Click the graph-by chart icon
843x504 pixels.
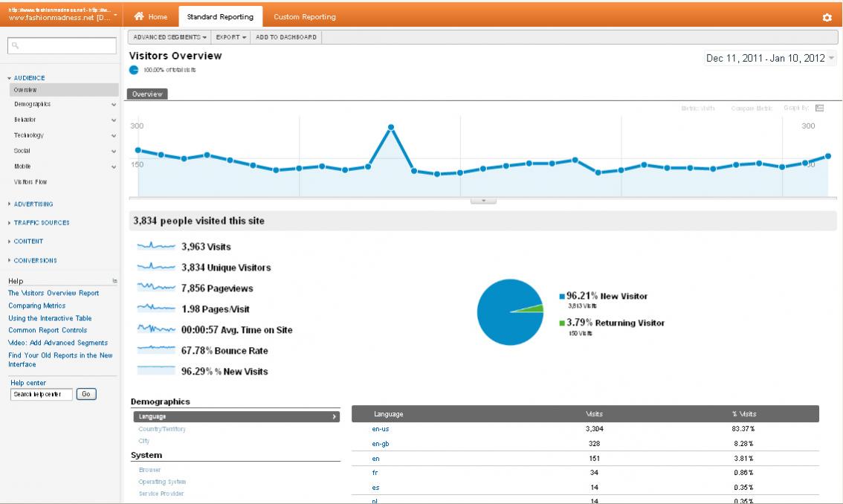click(819, 108)
